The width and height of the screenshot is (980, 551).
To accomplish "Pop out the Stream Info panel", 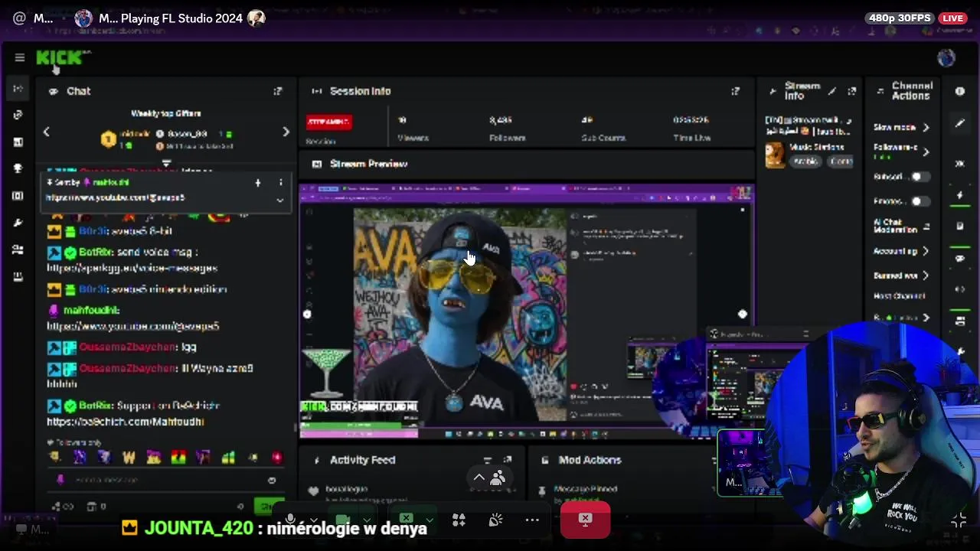I will click(851, 91).
